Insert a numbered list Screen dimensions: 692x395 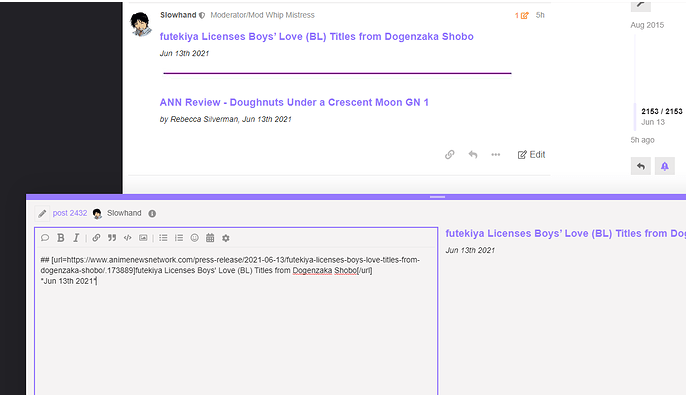(x=179, y=238)
